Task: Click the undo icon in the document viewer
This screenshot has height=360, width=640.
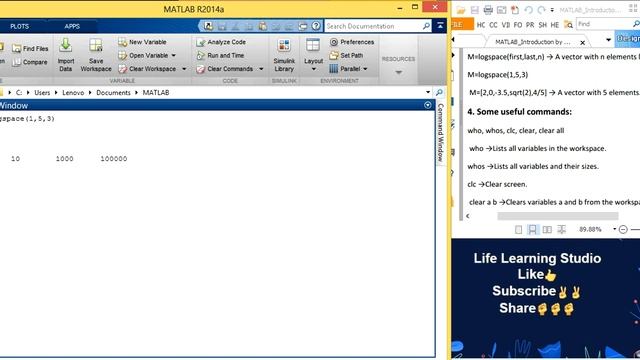Action: click(x=528, y=10)
